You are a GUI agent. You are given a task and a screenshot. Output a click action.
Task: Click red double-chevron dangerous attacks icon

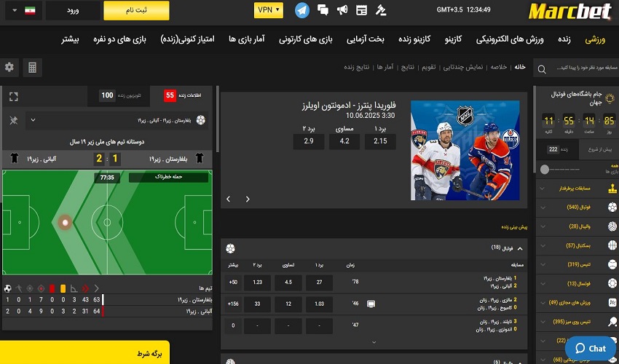[x=85, y=288]
